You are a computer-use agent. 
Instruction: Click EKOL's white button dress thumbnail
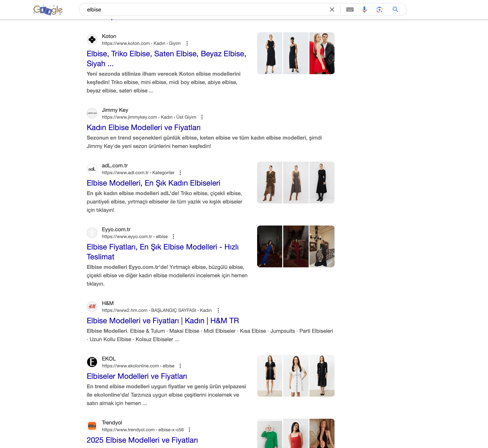point(296,376)
